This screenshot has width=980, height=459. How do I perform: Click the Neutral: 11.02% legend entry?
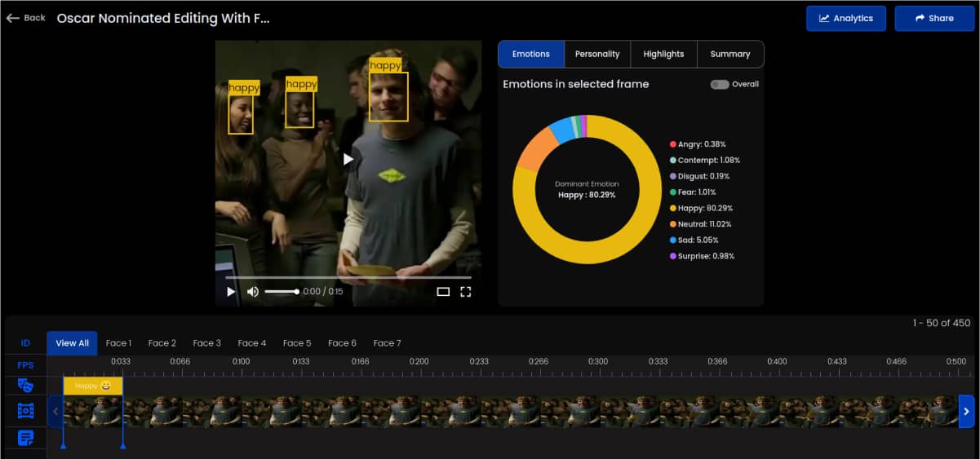coord(700,224)
